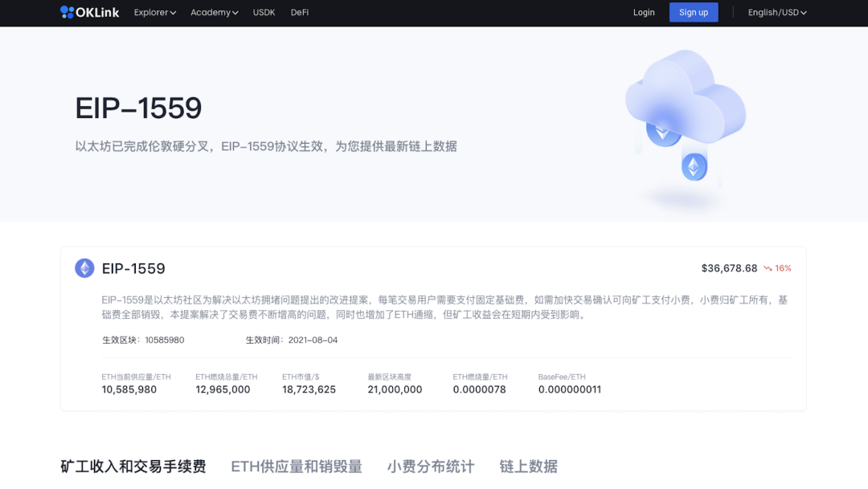Click the 10,585,980 ETH supply value
Image resolution: width=868 pixels, height=489 pixels.
tap(129, 389)
